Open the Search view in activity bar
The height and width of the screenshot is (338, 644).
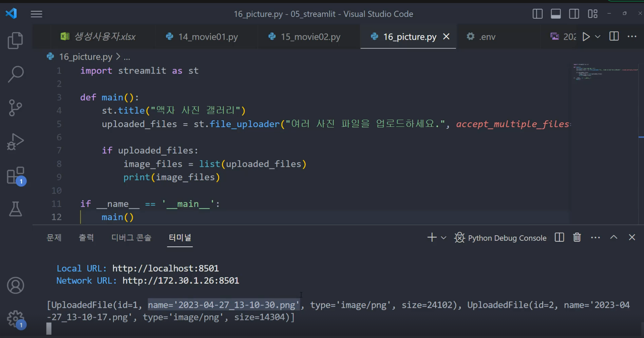[15, 74]
